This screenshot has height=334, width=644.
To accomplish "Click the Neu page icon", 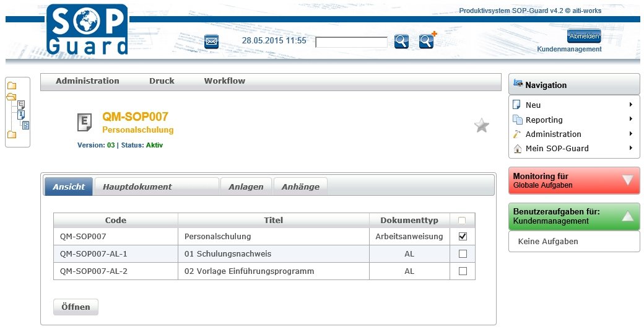I will pyautogui.click(x=516, y=105).
